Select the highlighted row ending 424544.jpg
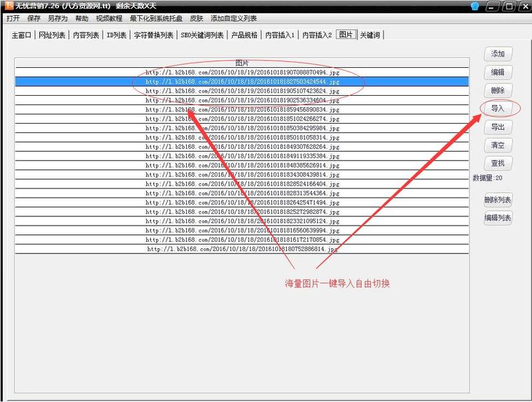 click(242, 81)
